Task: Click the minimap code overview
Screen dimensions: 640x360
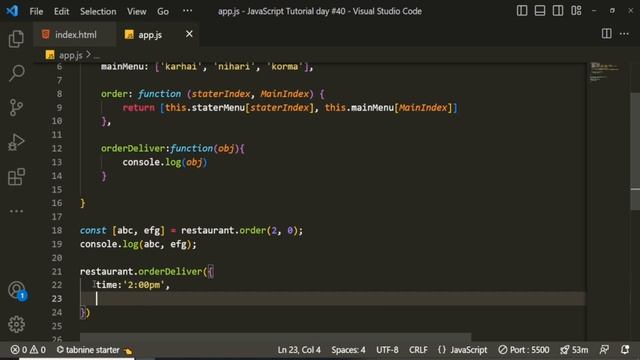Action: coord(604,73)
